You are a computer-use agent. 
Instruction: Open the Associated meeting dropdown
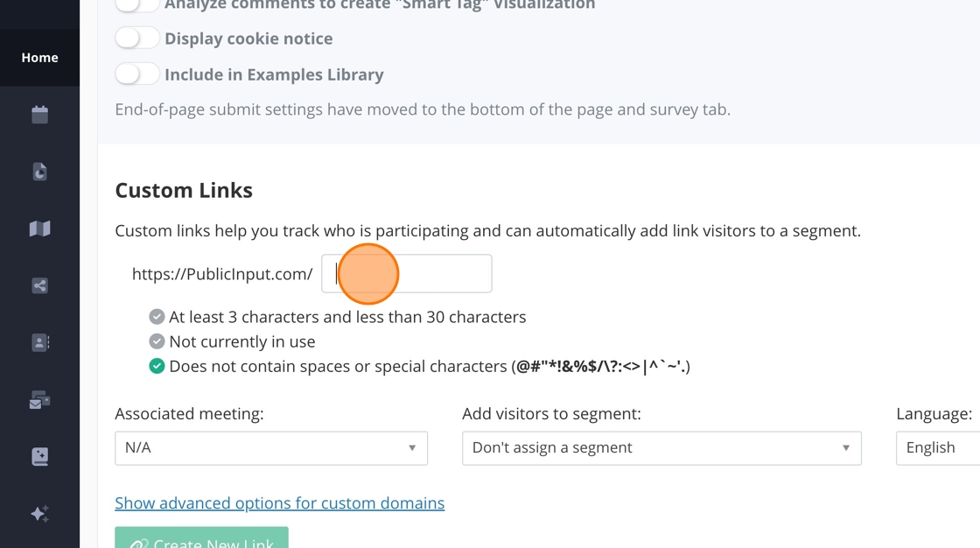pos(271,448)
